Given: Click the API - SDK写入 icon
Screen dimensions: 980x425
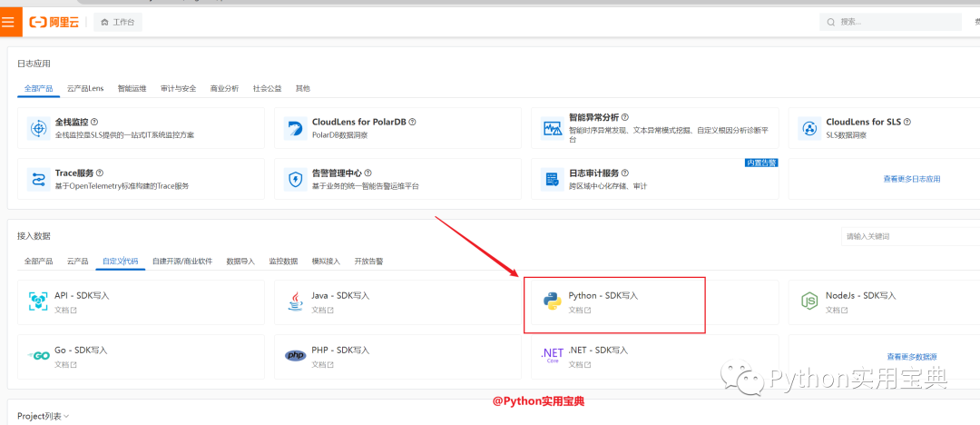Looking at the screenshot, I should click(x=39, y=301).
